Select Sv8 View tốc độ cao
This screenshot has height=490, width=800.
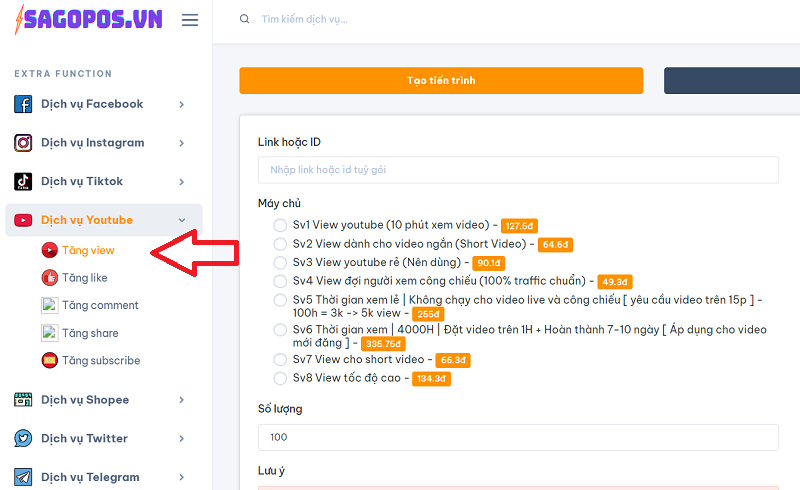tap(280, 378)
